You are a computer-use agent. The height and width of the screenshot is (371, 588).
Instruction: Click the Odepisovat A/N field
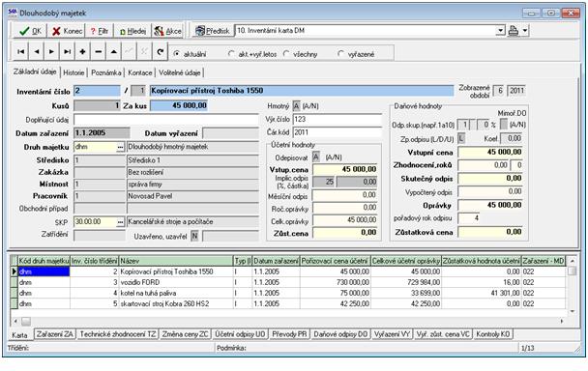[316, 157]
